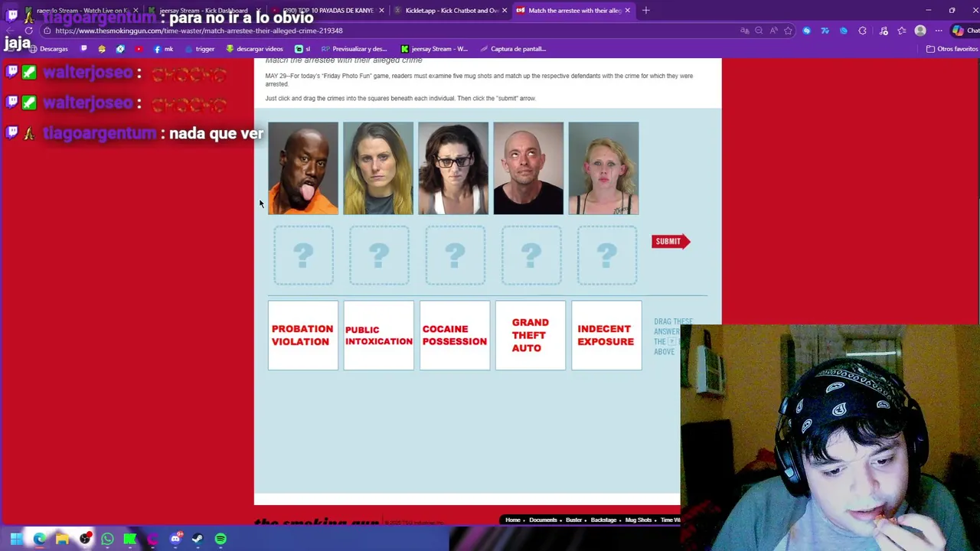Open Captura de pantall... bookmark
Image resolution: width=980 pixels, height=551 pixels.
click(x=513, y=49)
